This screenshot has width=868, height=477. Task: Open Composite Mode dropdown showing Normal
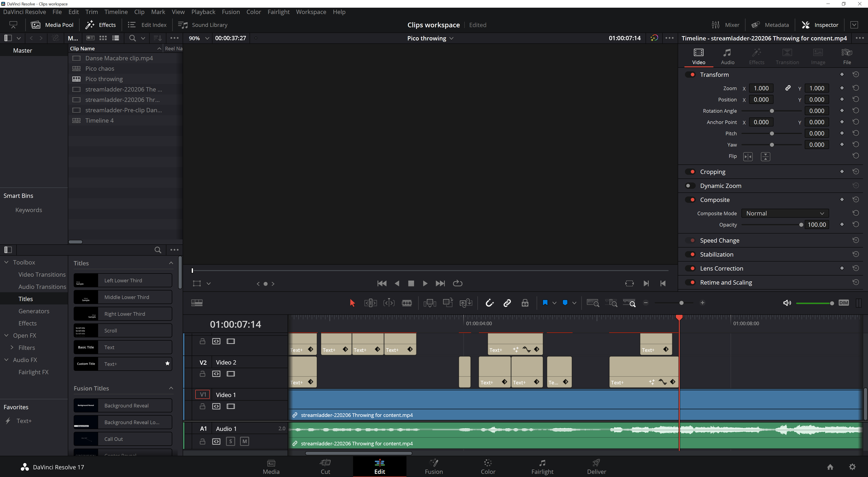click(x=785, y=213)
